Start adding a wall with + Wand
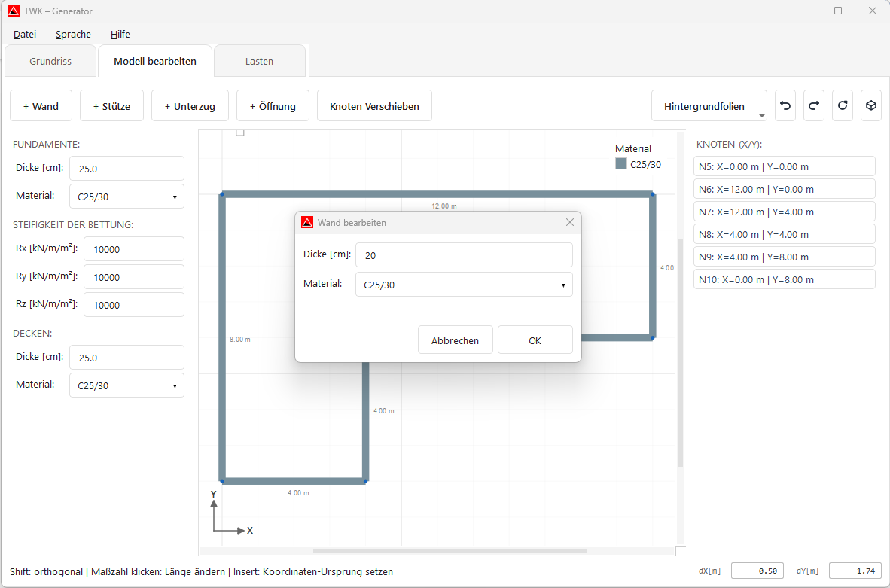Screen dimensions: 890x588 point(41,105)
